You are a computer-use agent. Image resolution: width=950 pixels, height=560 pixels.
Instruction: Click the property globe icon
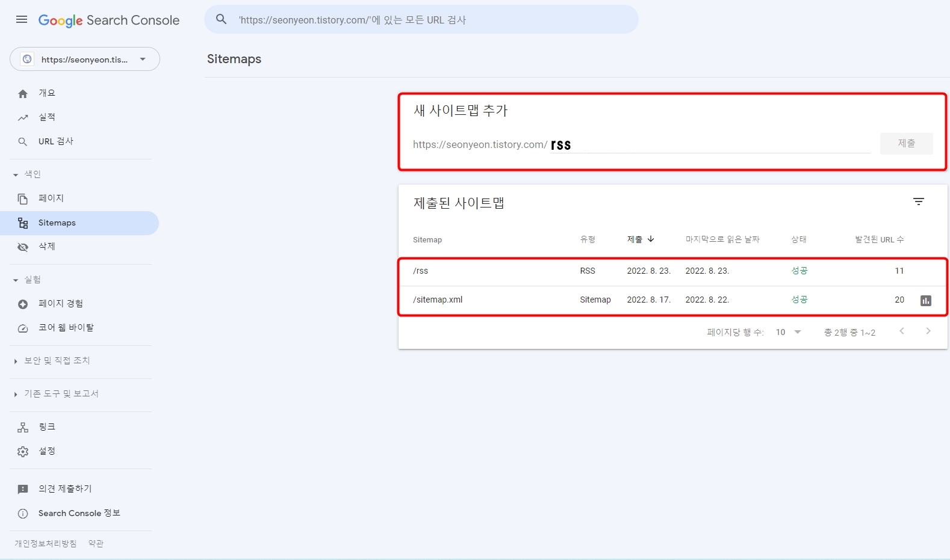[x=27, y=59]
